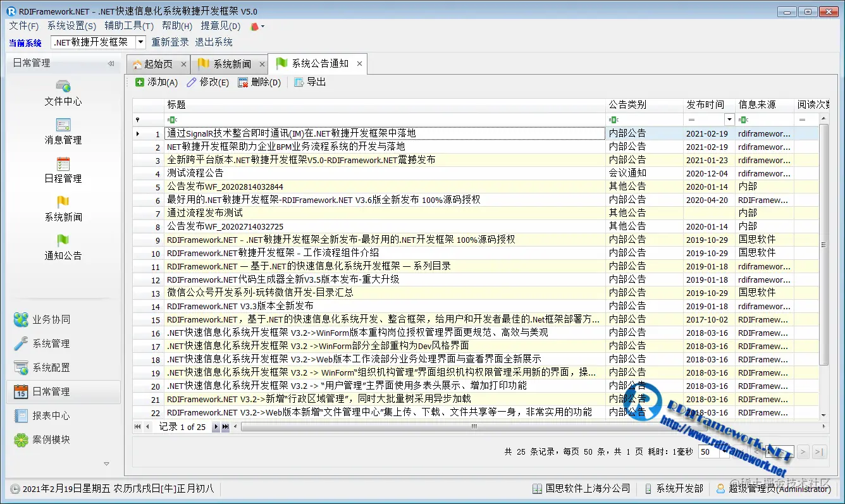Switch to the 起始页 tab

(x=157, y=63)
